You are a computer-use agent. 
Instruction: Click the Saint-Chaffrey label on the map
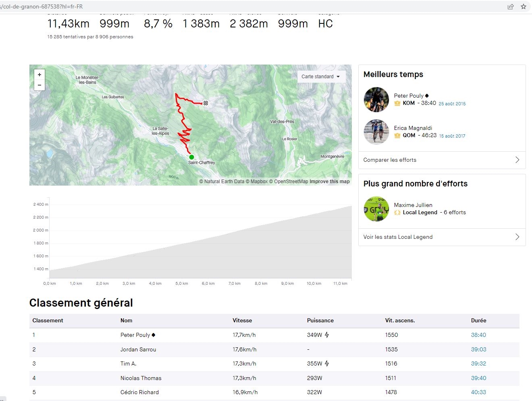point(202,163)
